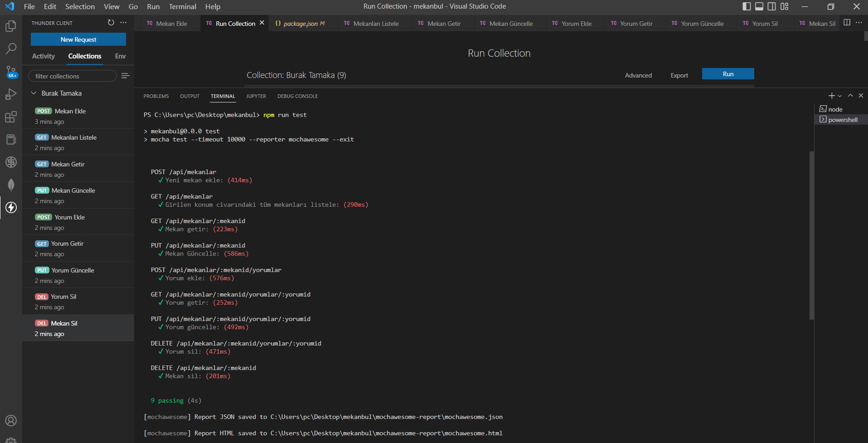
Task: Create a New Request in Thunder Client
Action: click(x=78, y=39)
